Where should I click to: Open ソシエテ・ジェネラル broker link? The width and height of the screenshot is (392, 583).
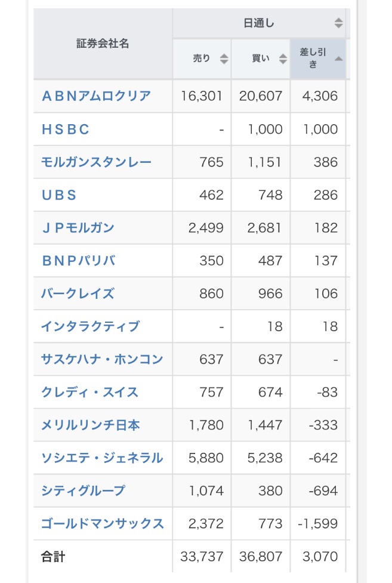click(102, 458)
